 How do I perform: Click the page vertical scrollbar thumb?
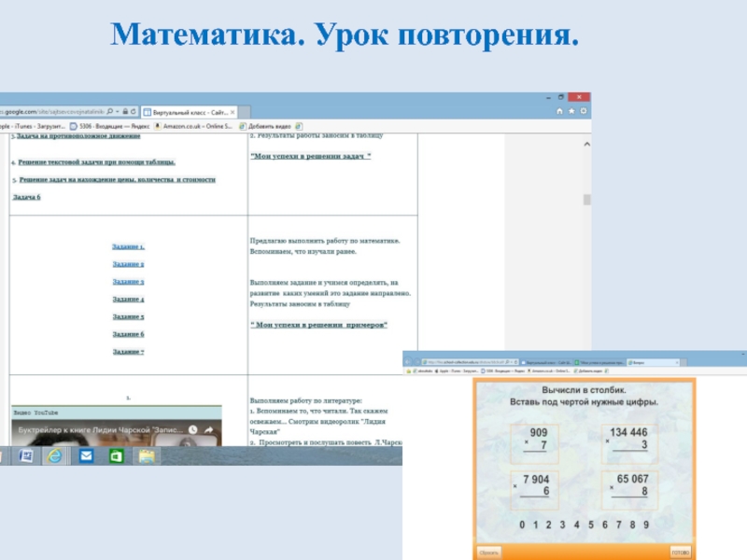586,200
